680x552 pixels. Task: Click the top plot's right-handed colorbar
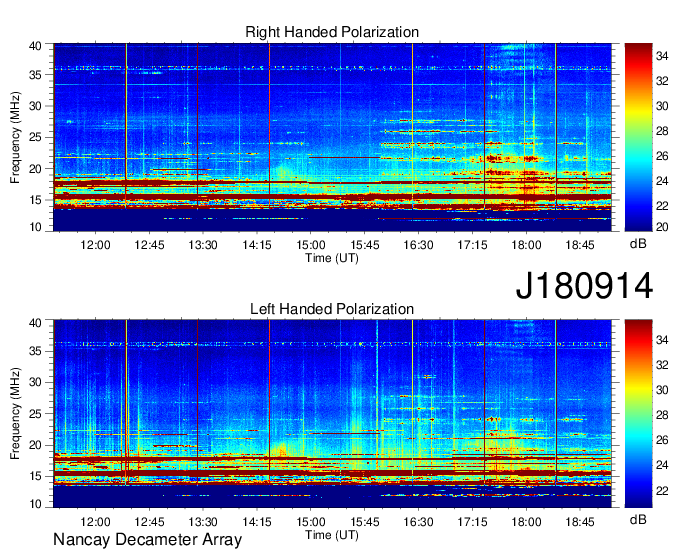click(638, 137)
